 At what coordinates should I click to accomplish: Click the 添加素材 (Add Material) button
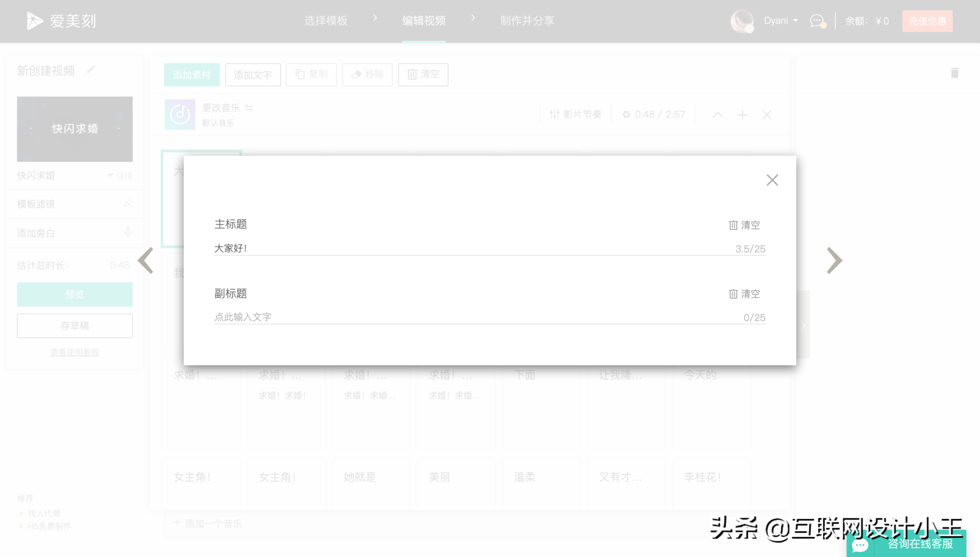pos(190,74)
